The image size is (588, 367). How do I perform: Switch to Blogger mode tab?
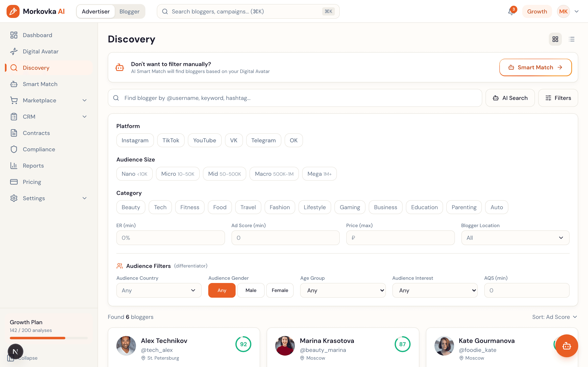coord(129,11)
